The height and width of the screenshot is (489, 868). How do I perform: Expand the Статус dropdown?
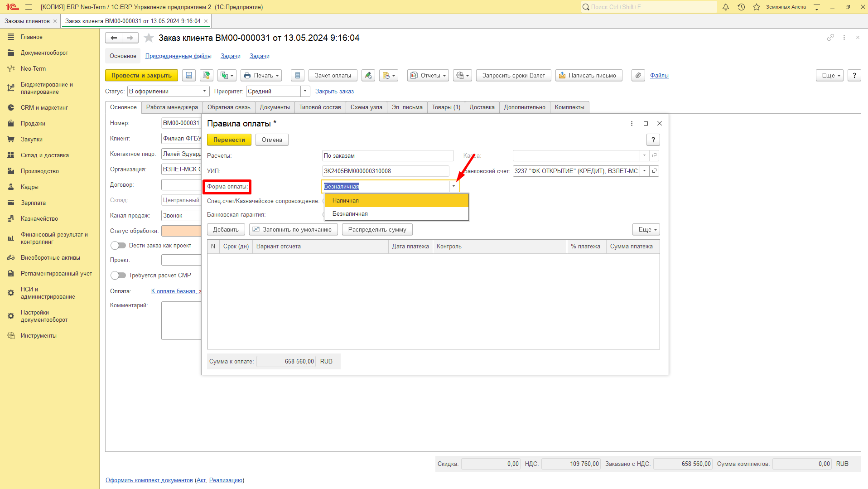tap(205, 92)
